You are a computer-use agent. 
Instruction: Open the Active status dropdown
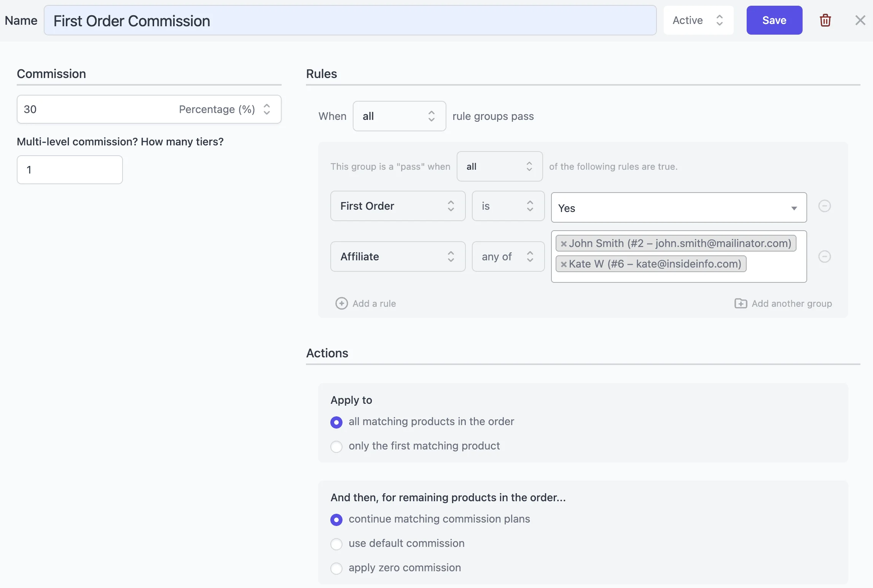coord(698,20)
